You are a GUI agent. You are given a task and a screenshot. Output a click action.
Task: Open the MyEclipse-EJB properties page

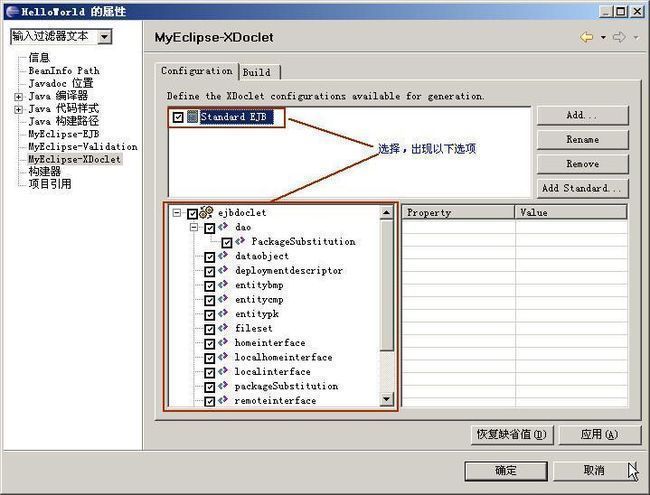[63, 134]
